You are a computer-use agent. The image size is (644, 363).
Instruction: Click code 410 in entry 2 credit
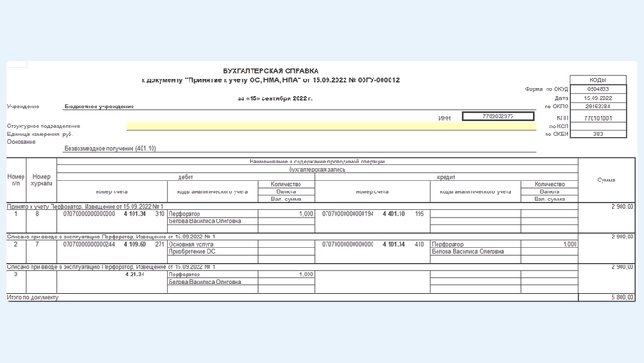coord(419,244)
